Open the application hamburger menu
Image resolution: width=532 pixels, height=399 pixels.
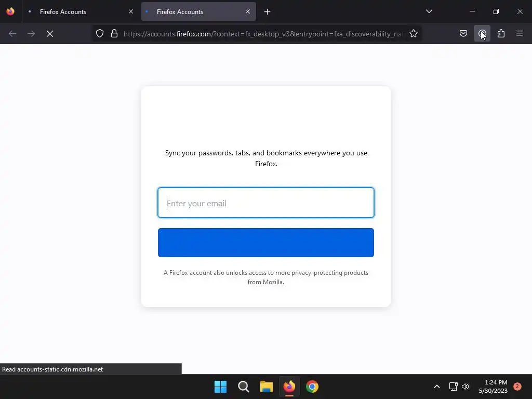pos(520,34)
